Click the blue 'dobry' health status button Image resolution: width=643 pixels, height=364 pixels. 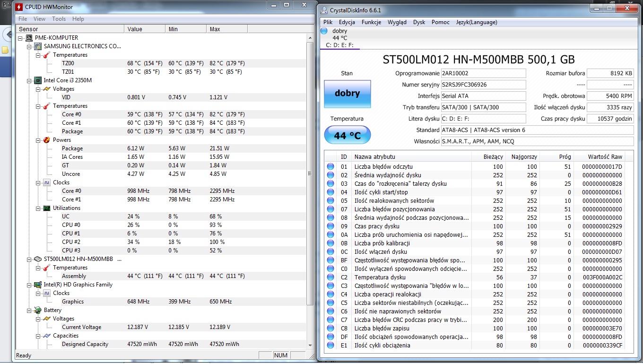pyautogui.click(x=348, y=94)
